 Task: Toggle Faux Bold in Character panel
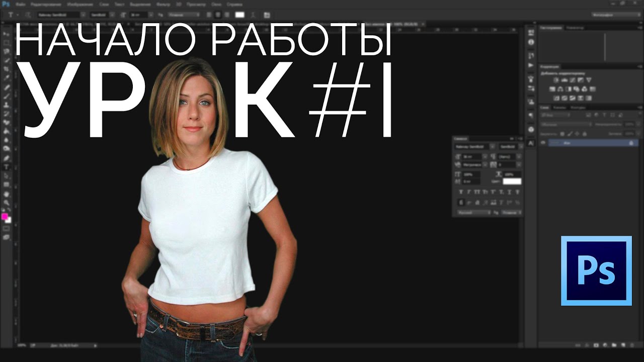point(461,192)
